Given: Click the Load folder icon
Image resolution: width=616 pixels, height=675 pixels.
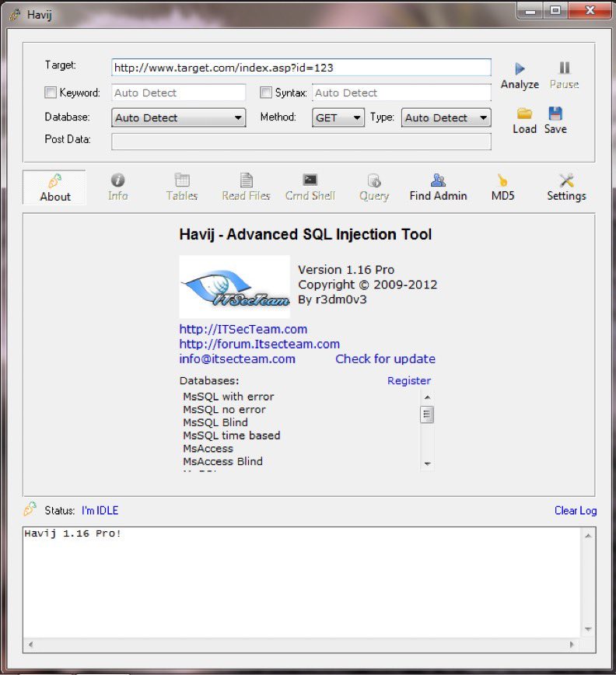Looking at the screenshot, I should [x=524, y=114].
